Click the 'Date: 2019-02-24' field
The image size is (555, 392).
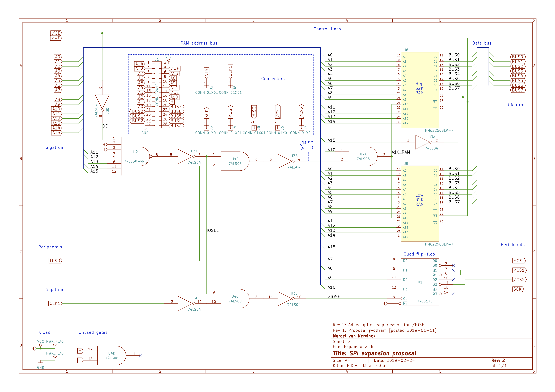394,360
